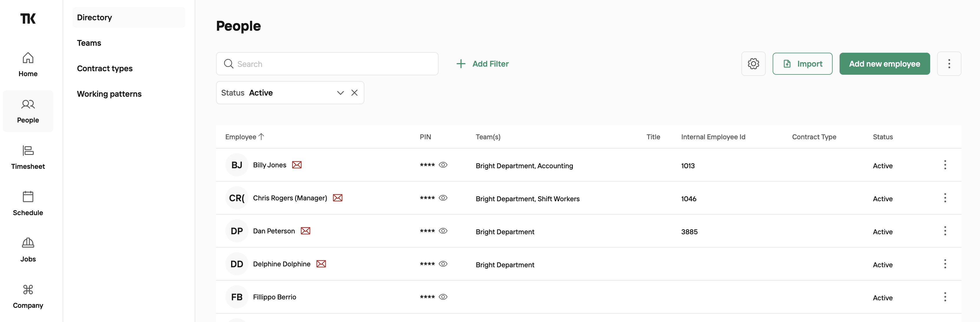Image resolution: width=980 pixels, height=322 pixels.
Task: Open Chris Rogers (Manager) profile
Action: pos(290,198)
